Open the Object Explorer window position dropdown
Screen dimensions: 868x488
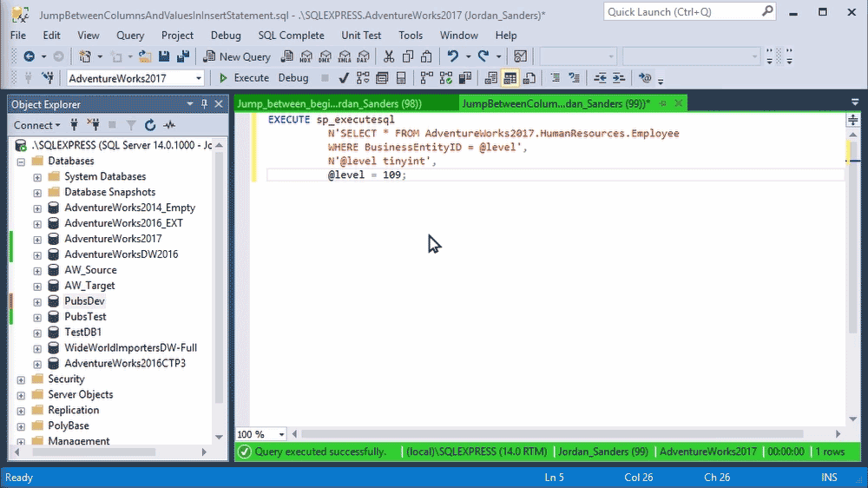[x=190, y=104]
